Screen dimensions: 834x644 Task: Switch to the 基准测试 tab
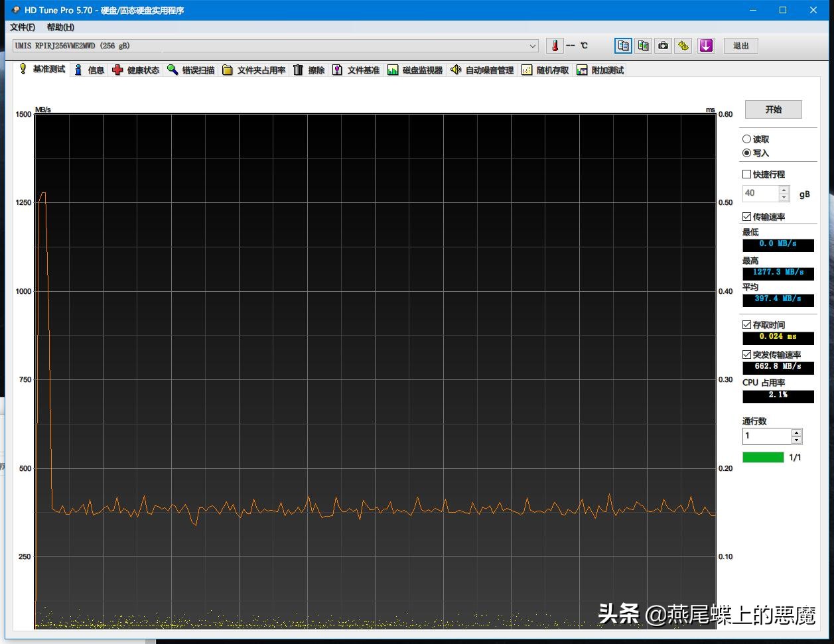pos(42,69)
